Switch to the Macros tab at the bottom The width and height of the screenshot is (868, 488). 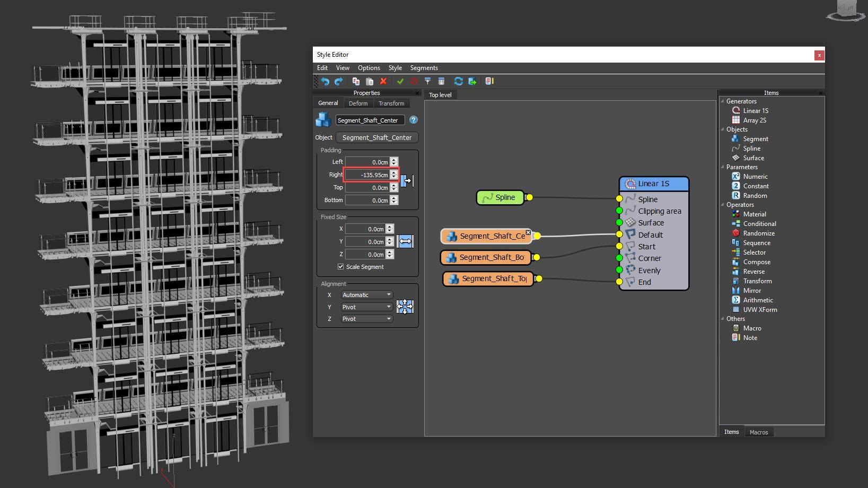pos(759,432)
